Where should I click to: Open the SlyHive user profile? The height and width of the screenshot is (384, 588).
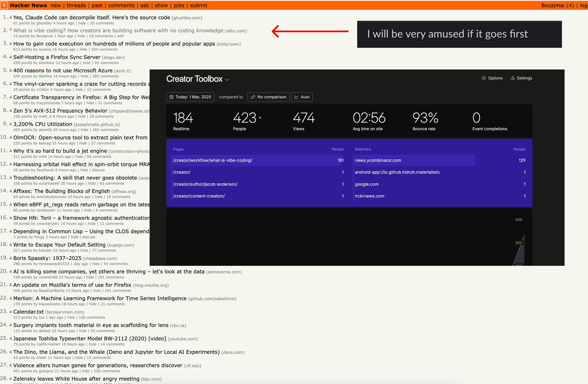pyautogui.click(x=45, y=76)
